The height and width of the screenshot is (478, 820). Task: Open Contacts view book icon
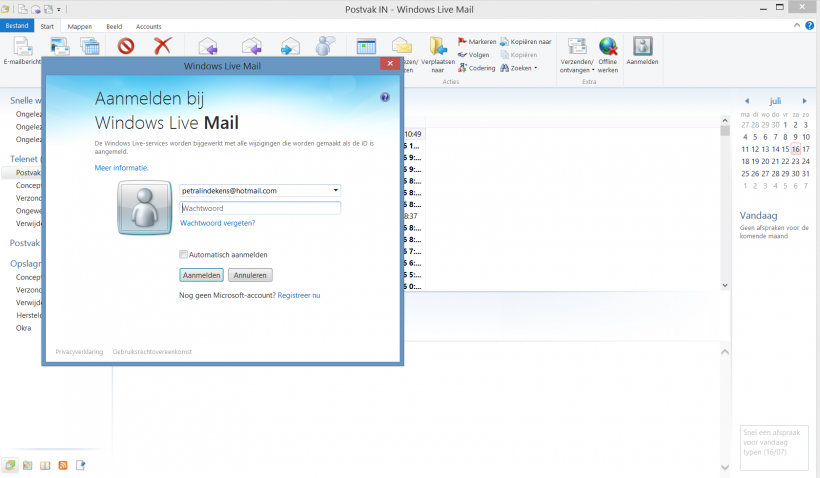[45, 465]
